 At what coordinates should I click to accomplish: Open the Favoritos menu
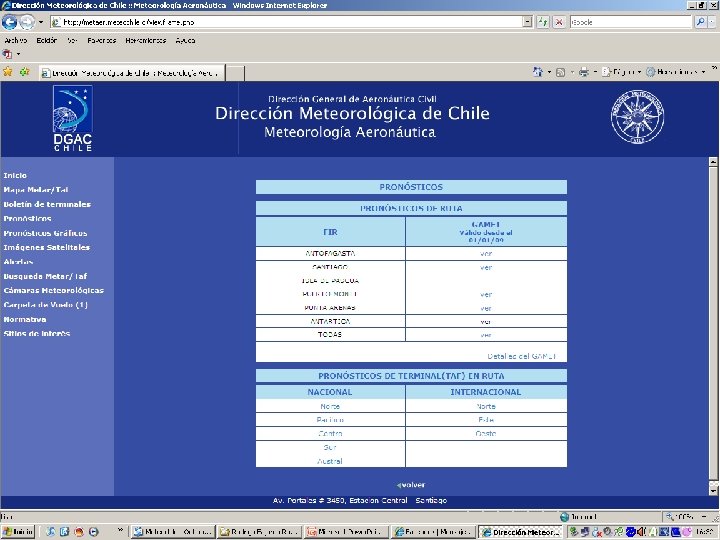click(x=101, y=40)
